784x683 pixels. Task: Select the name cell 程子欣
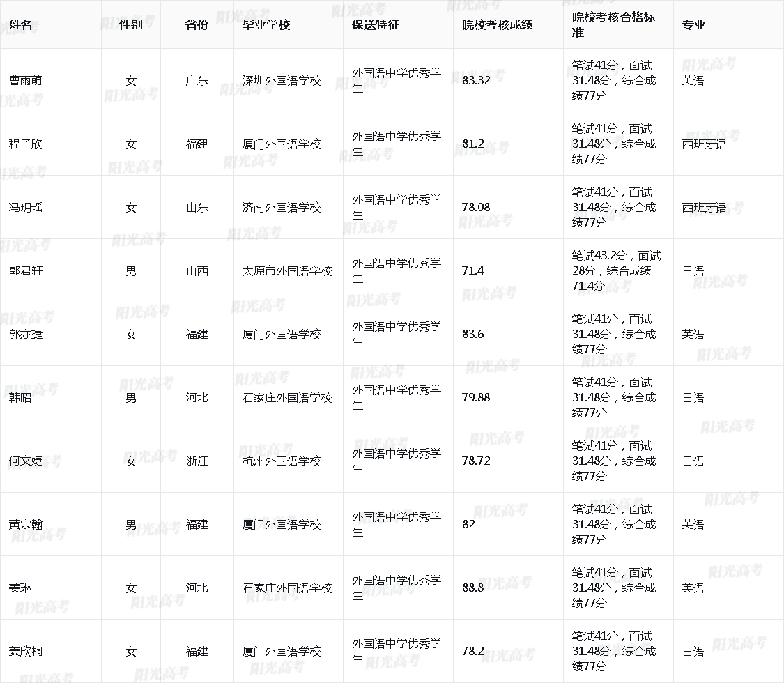coord(26,144)
